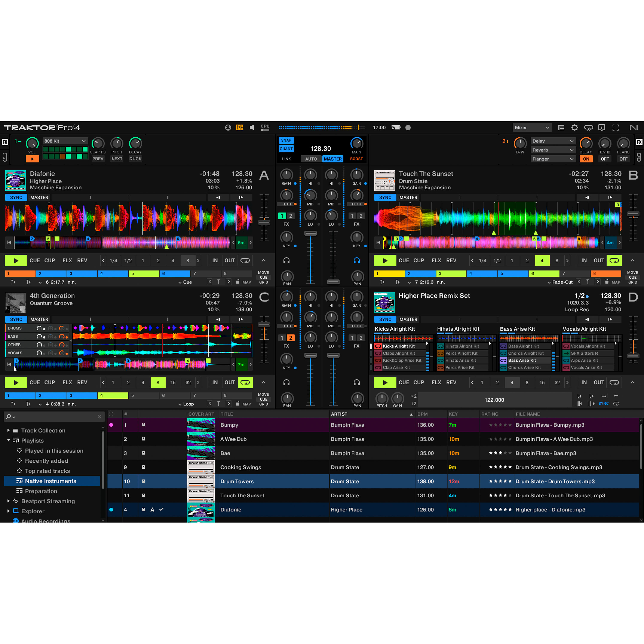Toggle SNAP in the master clock panel
The height and width of the screenshot is (644, 644).
286,140
